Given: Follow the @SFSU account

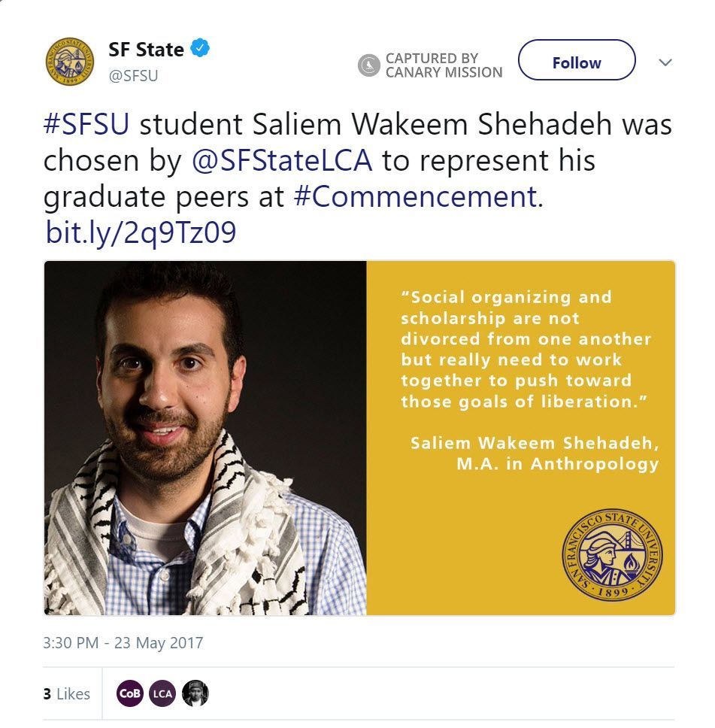Looking at the screenshot, I should 576,62.
